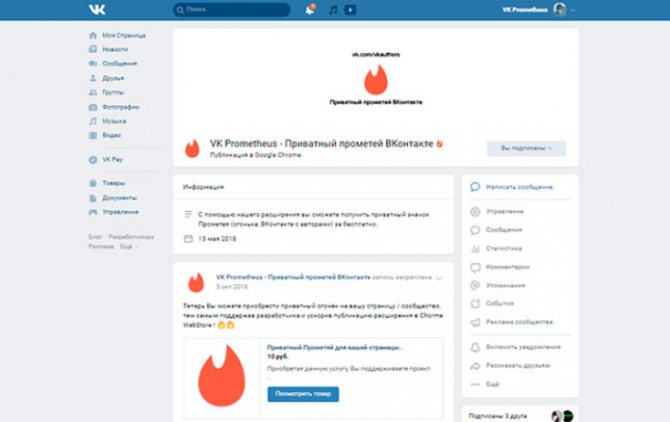Click the vk.com/vkauthors cover text
Screen dimensions: 670x422
(x=376, y=55)
